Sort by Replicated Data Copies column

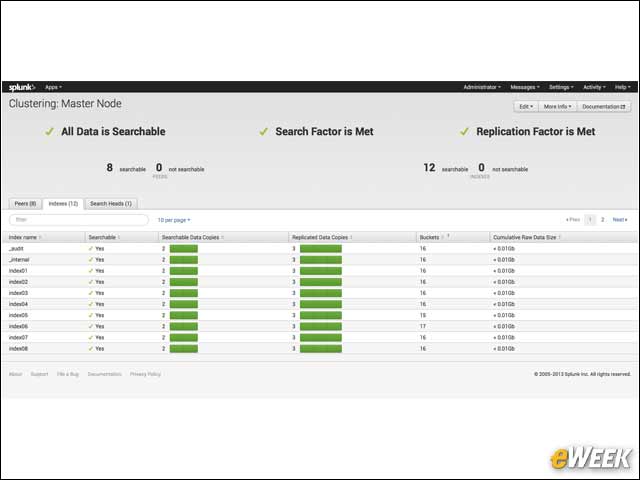pos(320,237)
